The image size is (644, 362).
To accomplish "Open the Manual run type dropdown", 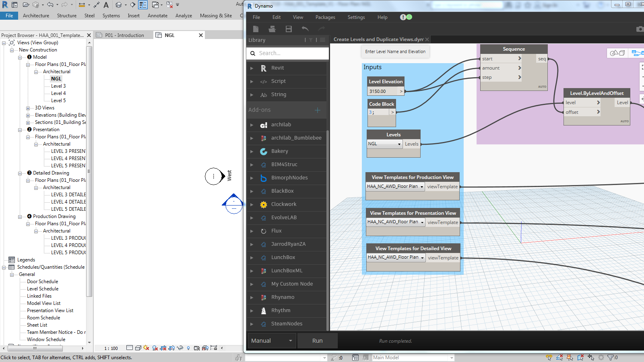I will point(272,341).
